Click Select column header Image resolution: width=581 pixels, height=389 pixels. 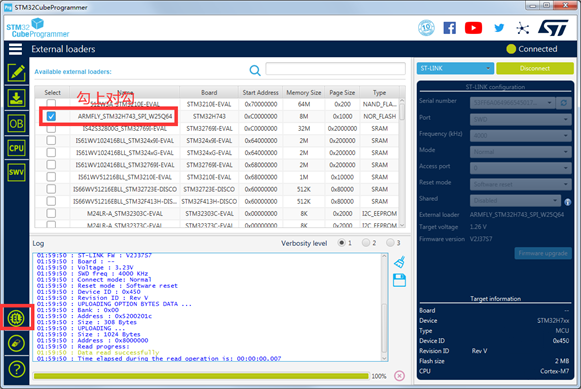52,92
